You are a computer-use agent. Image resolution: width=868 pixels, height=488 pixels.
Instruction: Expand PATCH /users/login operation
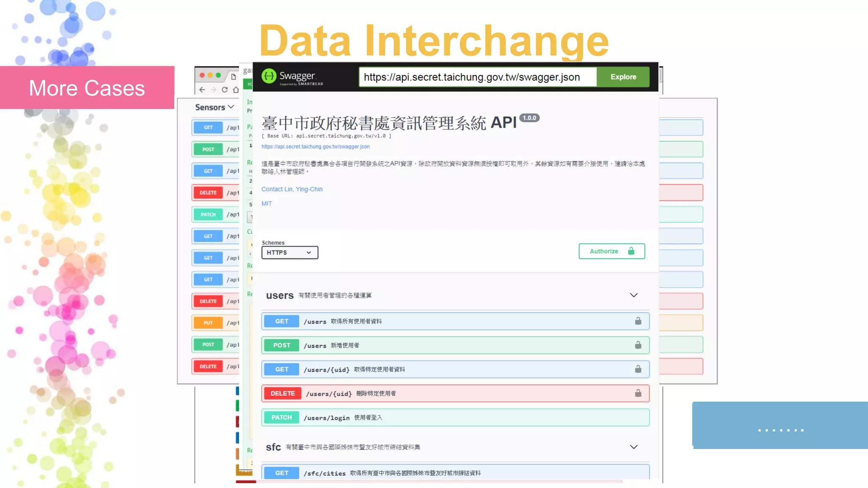pos(455,418)
